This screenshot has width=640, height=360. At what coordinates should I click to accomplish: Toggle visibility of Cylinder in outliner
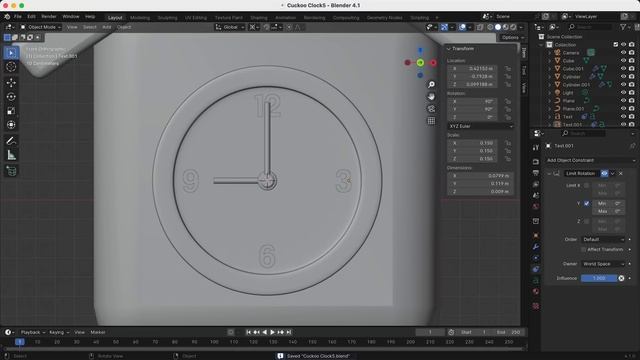tap(623, 76)
